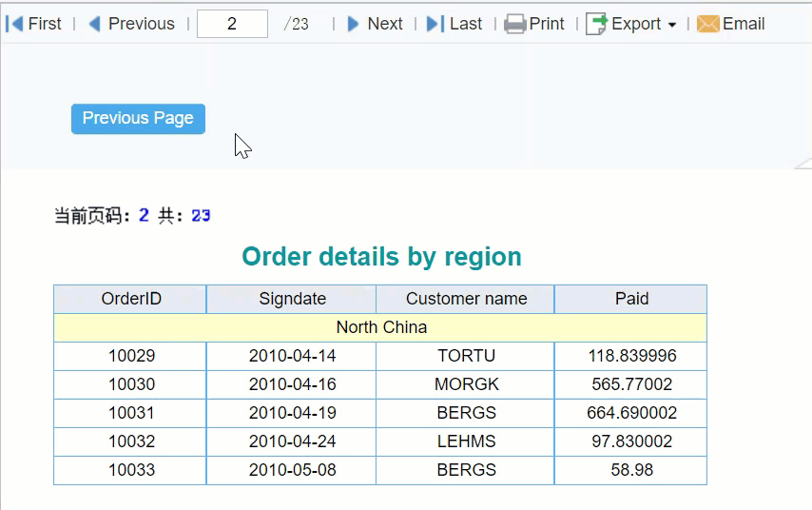This screenshot has width=812, height=510.
Task: Click the blue Previous Page button
Action: tap(138, 119)
